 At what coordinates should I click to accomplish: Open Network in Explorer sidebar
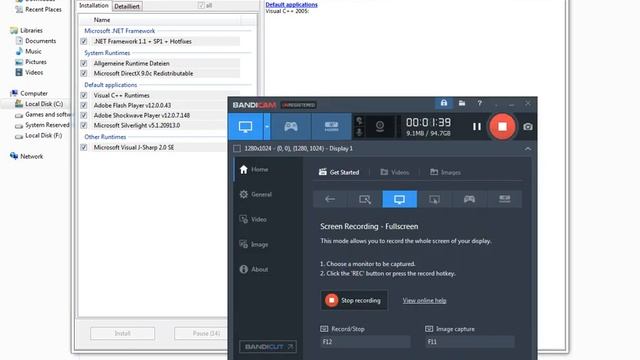tap(27, 156)
